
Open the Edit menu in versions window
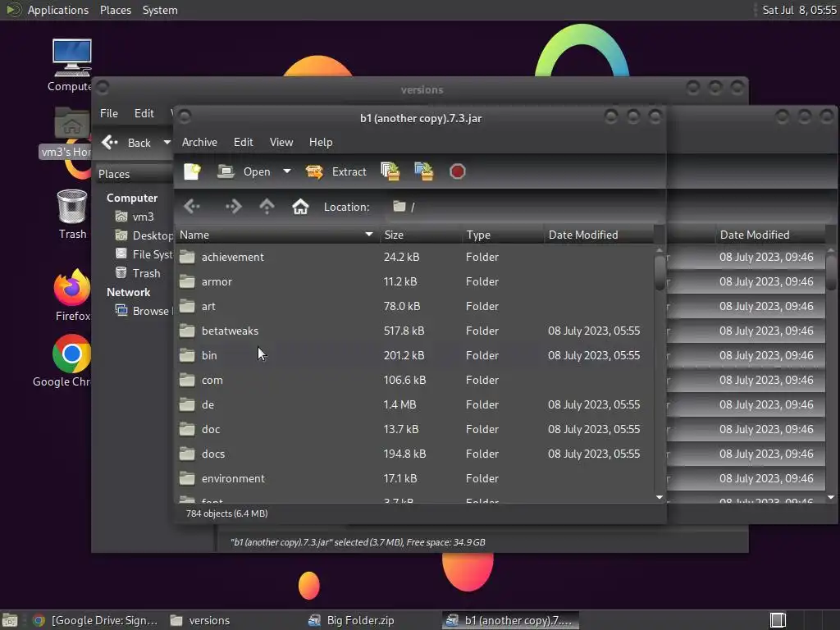coord(144,113)
